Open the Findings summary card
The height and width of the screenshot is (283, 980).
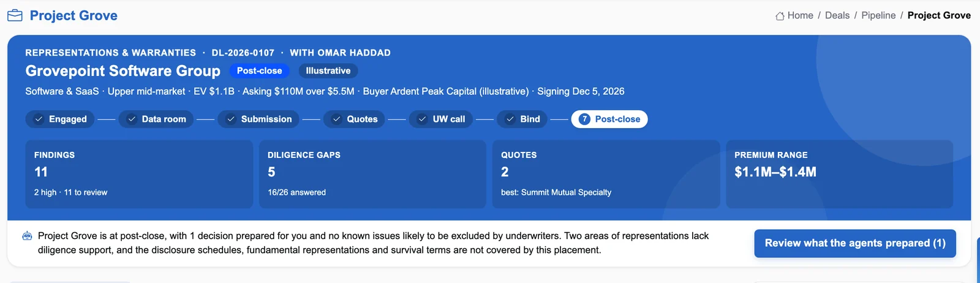coord(139,175)
